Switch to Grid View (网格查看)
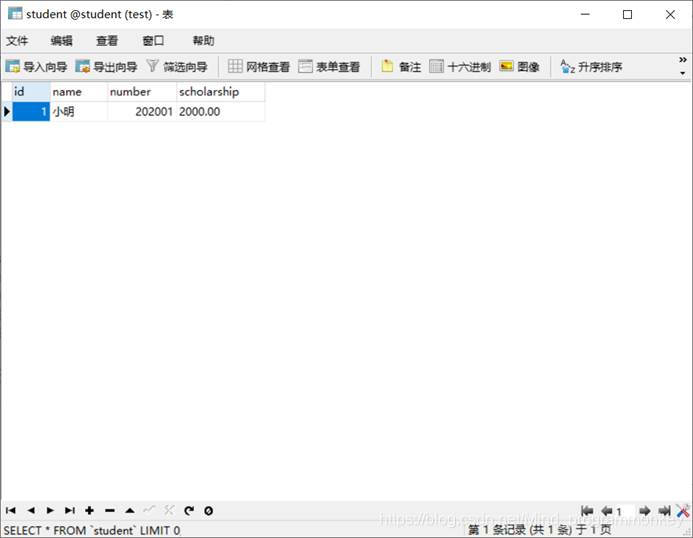693x538 pixels. pos(259,67)
